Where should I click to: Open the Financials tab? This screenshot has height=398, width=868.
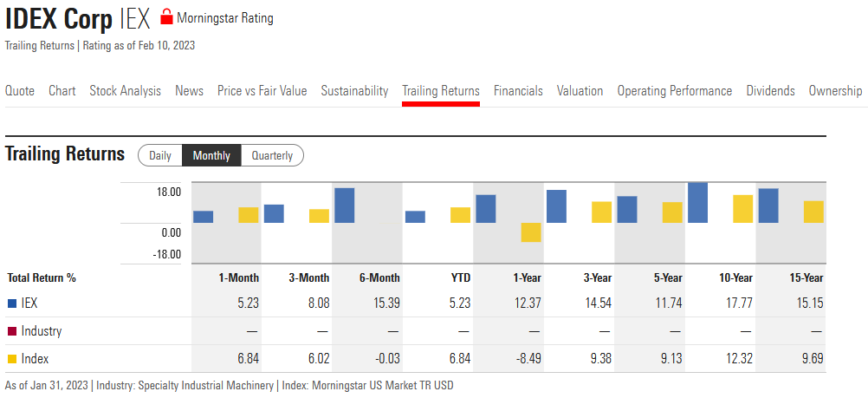[518, 91]
